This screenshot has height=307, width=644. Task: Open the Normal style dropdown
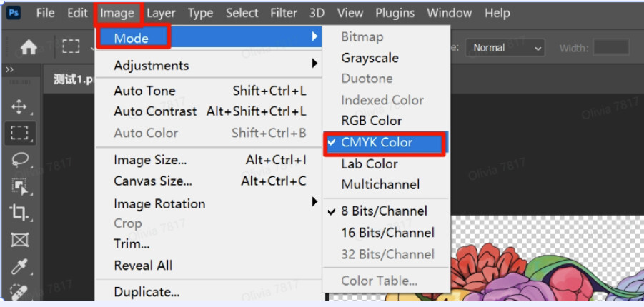pyautogui.click(x=505, y=48)
